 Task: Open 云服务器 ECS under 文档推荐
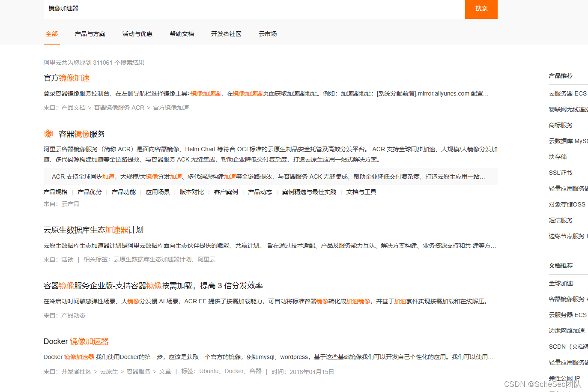[x=568, y=315]
